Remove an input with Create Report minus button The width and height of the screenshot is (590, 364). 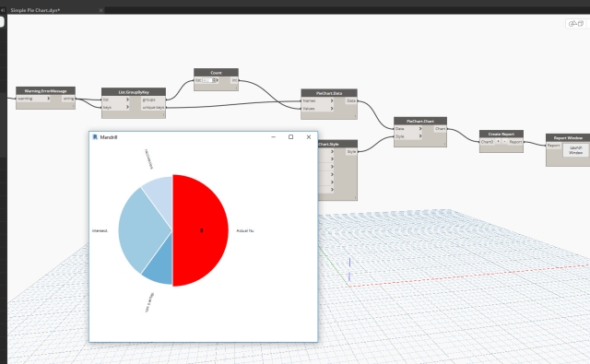pyautogui.click(x=504, y=142)
